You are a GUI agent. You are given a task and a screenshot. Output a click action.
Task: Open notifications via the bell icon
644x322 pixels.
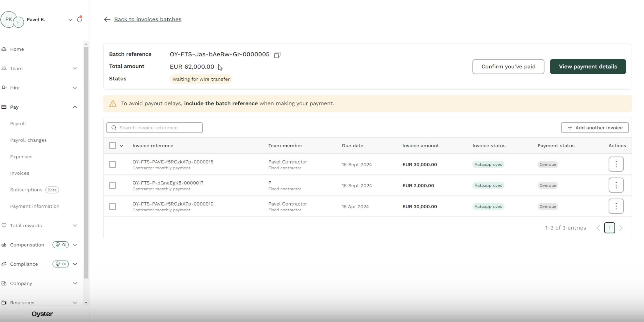[x=79, y=19]
